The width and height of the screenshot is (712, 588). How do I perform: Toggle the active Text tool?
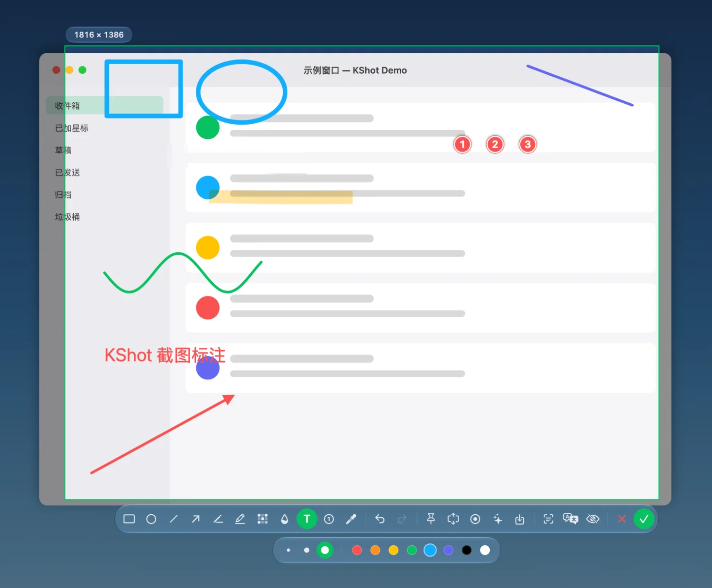point(307,519)
